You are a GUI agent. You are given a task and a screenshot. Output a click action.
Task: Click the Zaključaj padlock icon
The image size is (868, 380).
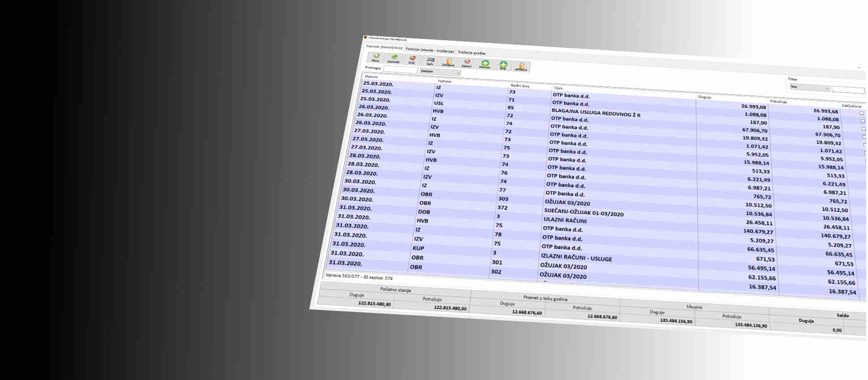[448, 62]
